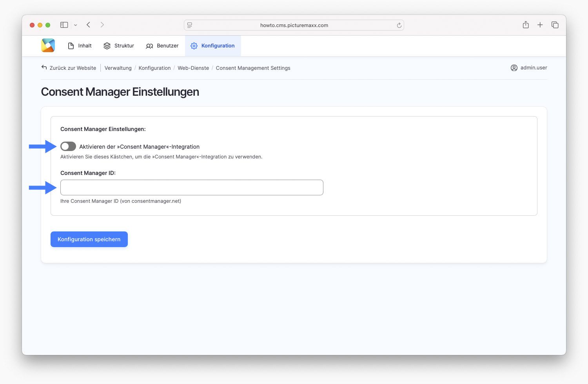Click the page reload icon
The width and height of the screenshot is (588, 384).
pyautogui.click(x=399, y=25)
